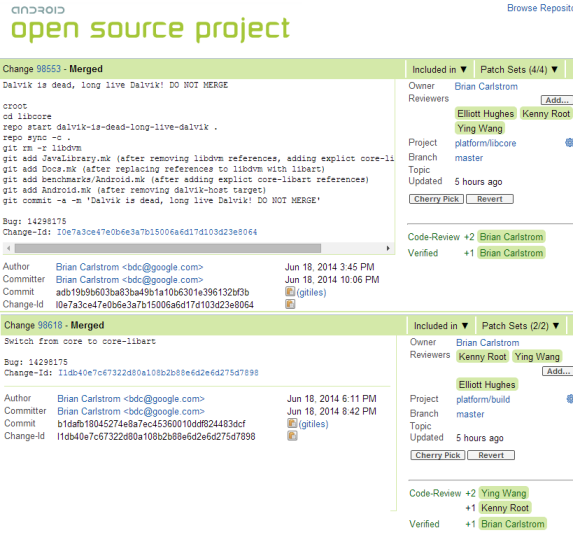Screen dimensions: 573x535
Task: Click horizontal scrollbar thumb under commit message
Action: 168,248
